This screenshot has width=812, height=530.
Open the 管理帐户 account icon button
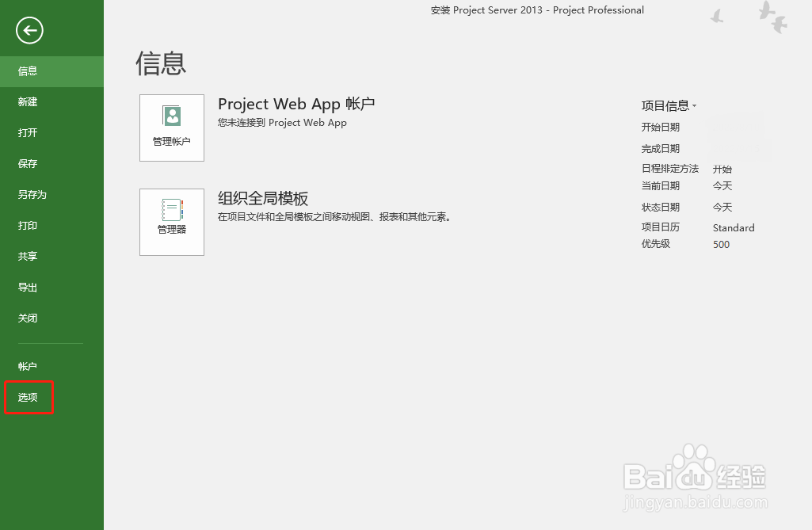172,128
